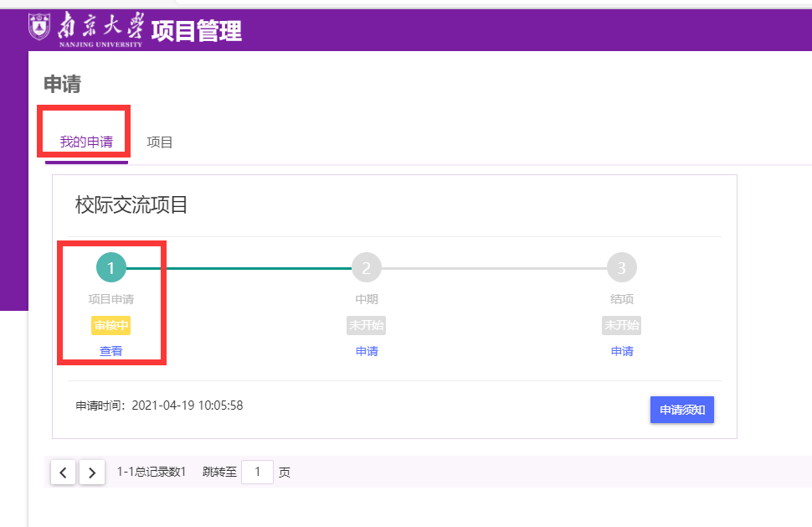The image size is (812, 527).
Task: Select the step 3 circle icon
Action: click(622, 268)
